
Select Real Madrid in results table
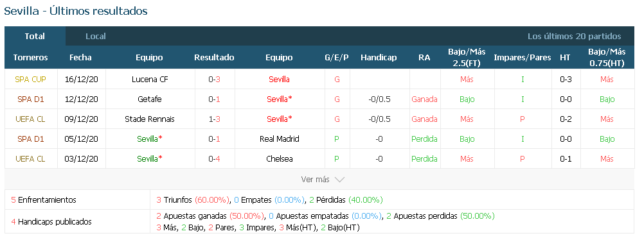[280, 139]
